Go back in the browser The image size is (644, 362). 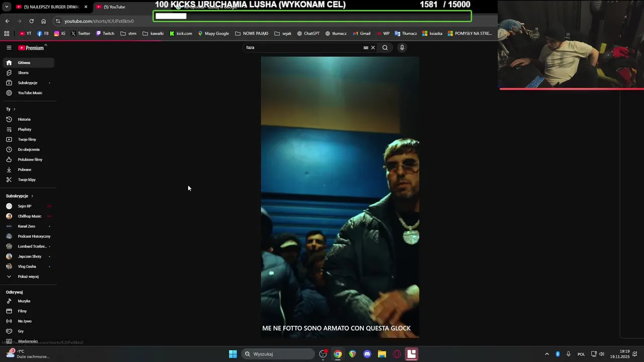pos(7,21)
